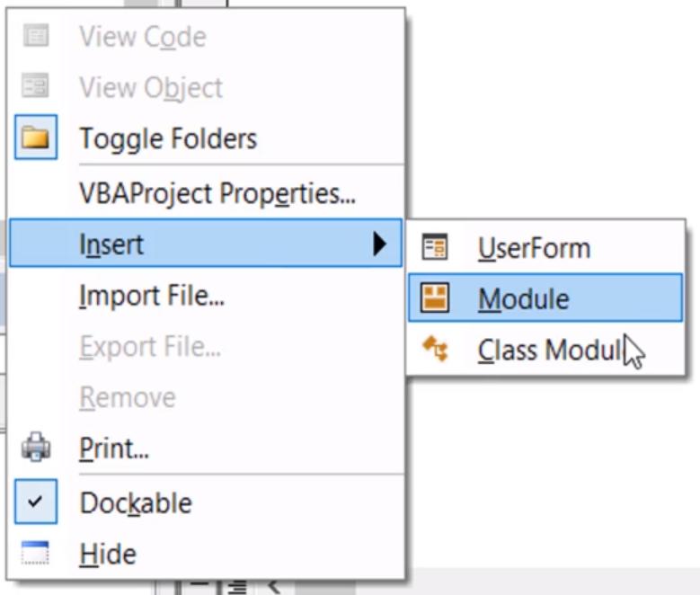Click the Dockable text label
This screenshot has height=595, width=700.
click(136, 502)
